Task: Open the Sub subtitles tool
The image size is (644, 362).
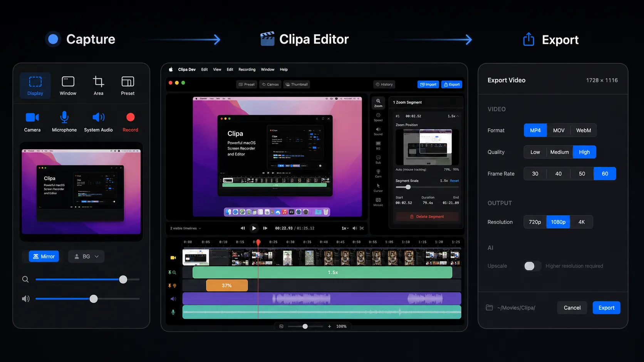Action: (378, 160)
